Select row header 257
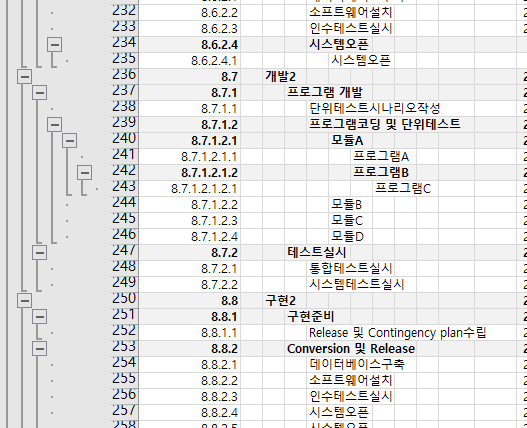The width and height of the screenshot is (527, 428). (x=124, y=412)
